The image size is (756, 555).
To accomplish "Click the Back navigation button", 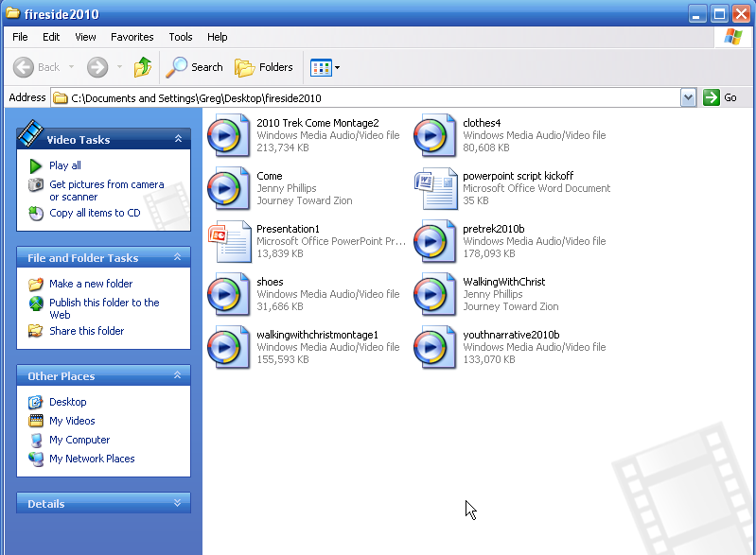I will point(38,67).
